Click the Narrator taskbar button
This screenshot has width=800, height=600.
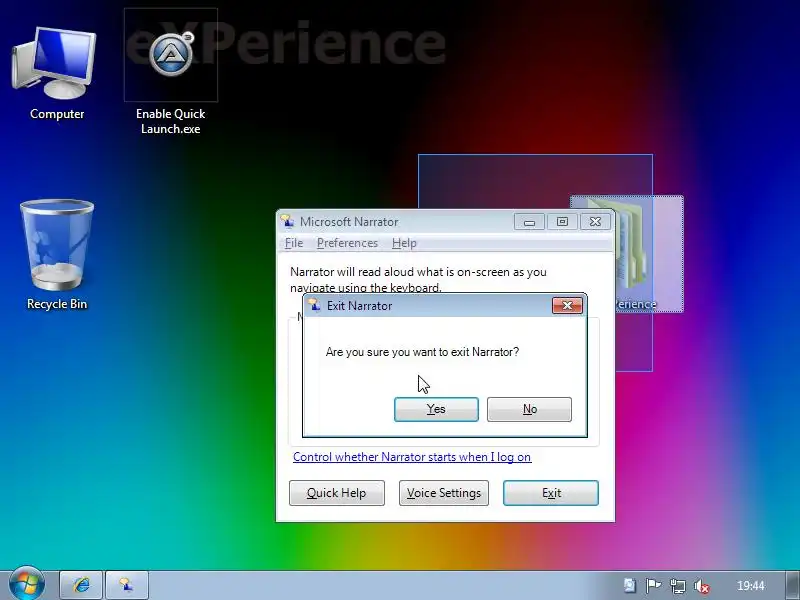coord(127,585)
